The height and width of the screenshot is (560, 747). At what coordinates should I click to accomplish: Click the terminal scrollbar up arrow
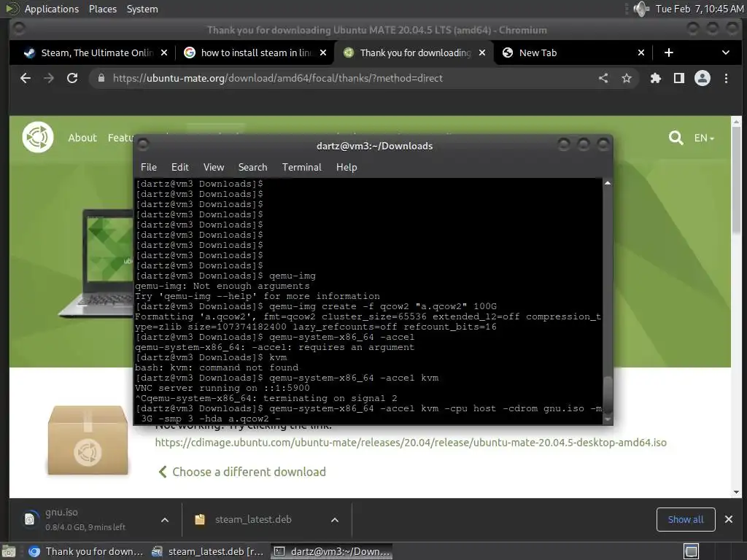pos(608,183)
